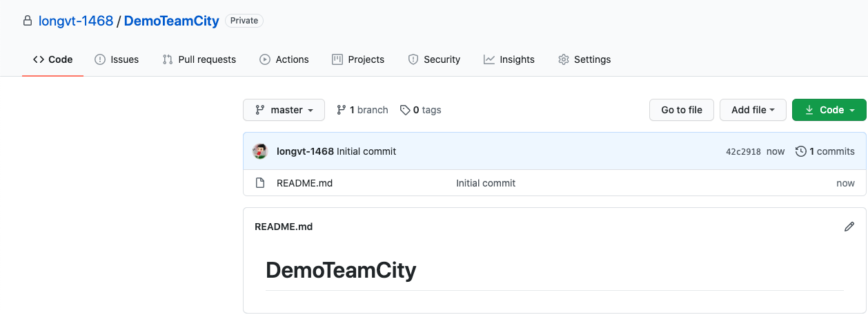
Task: Click the download icon on the green Code button
Action: pos(809,110)
